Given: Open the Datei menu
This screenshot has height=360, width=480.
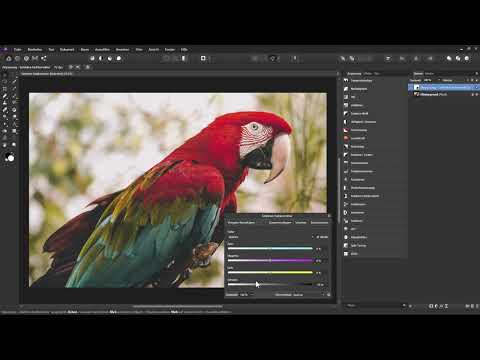Looking at the screenshot, I should pyautogui.click(x=17, y=50).
